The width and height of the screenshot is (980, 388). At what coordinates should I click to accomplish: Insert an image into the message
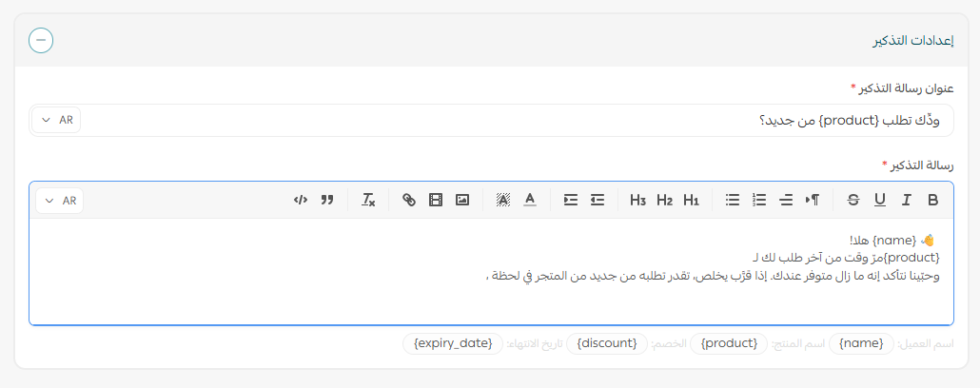click(462, 200)
